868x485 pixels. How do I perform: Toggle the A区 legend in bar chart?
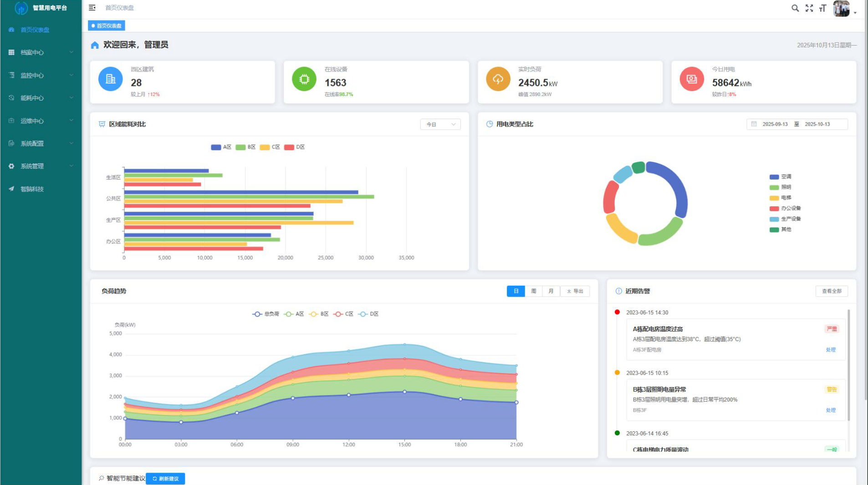coord(221,147)
